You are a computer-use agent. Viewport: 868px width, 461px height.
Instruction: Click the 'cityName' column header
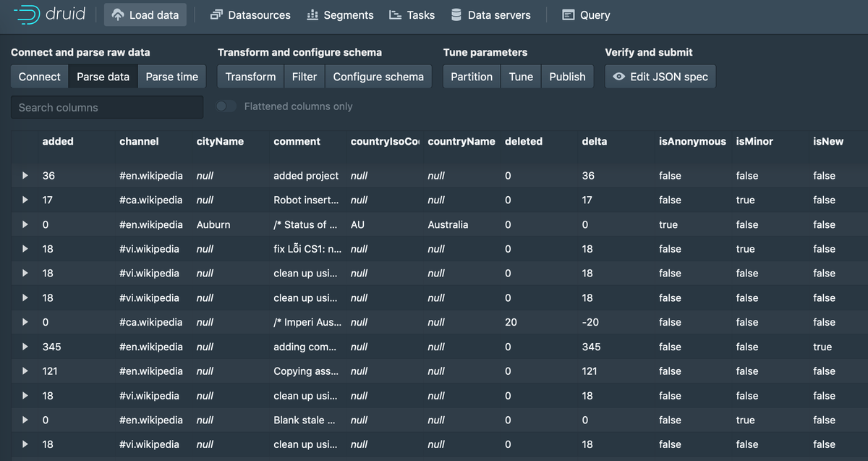[220, 141]
